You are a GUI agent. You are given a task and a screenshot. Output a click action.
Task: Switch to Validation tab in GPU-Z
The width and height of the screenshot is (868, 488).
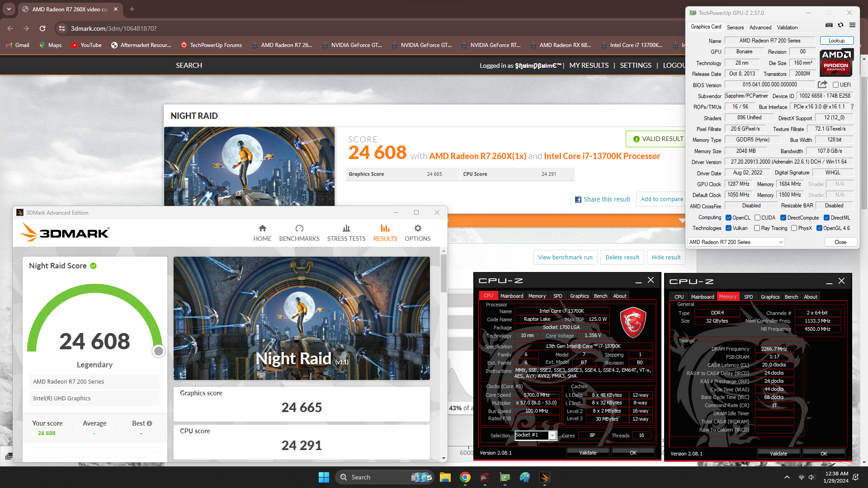[x=787, y=28]
